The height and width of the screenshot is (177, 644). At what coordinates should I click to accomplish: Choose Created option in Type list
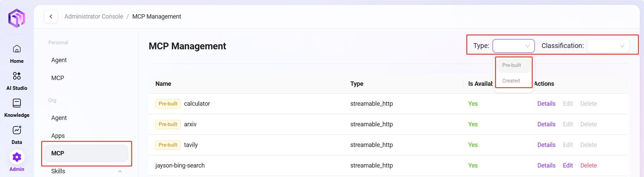[511, 81]
